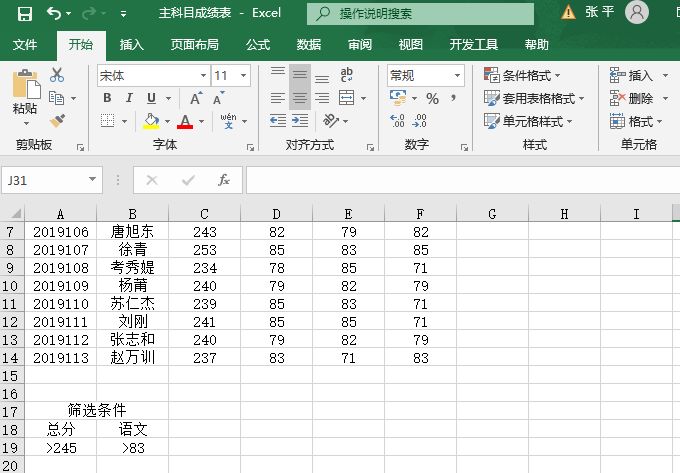Toggle Bold formatting
Image resolution: width=680 pixels, height=473 pixels.
108,98
